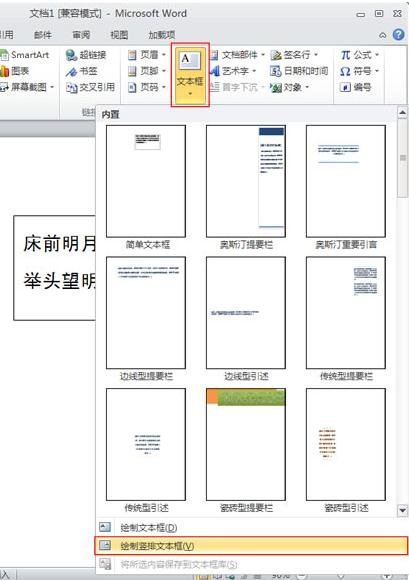Click the text box gallery scrollbar thumb
409x580 pixels.
402,158
